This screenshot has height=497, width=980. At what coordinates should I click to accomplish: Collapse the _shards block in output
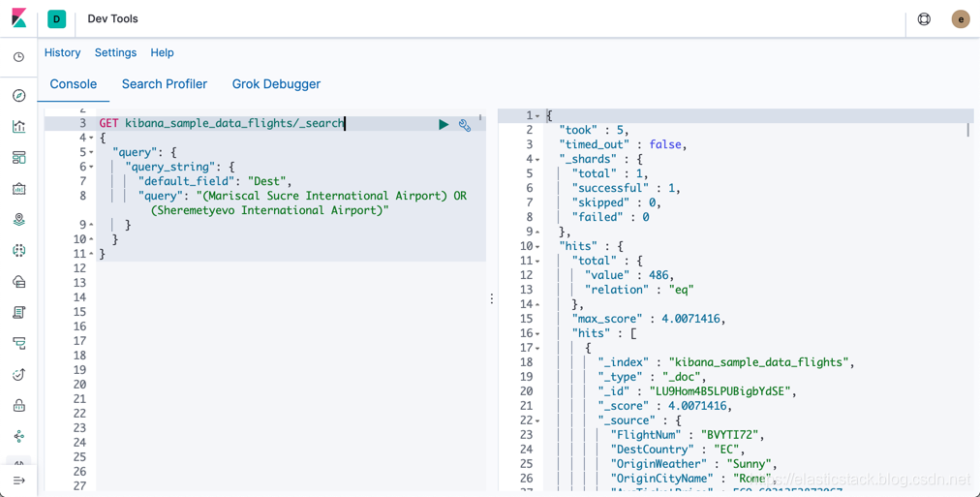tap(536, 160)
